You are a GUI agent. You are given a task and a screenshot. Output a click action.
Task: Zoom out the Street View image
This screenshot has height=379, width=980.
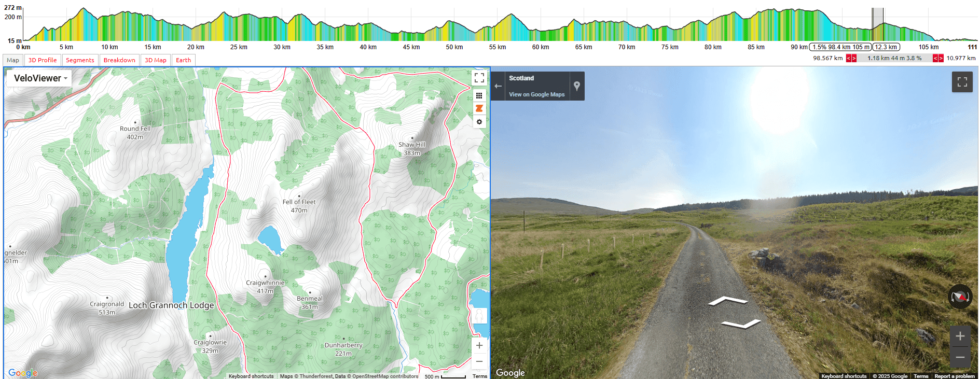click(x=960, y=357)
